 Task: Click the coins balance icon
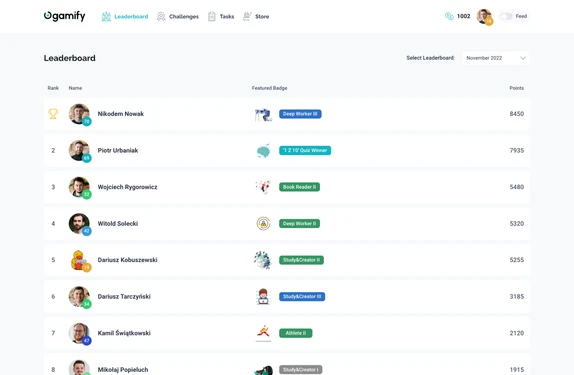pos(449,16)
